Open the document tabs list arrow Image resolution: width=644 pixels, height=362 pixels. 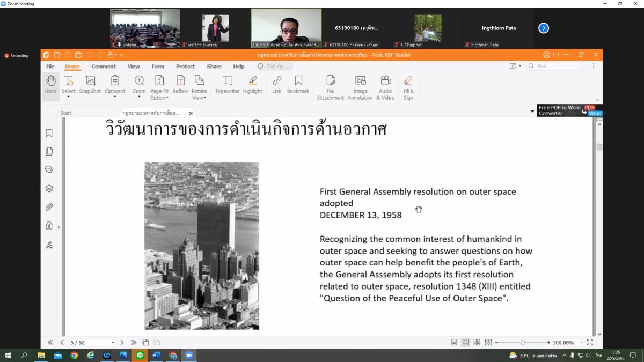pos(532,111)
